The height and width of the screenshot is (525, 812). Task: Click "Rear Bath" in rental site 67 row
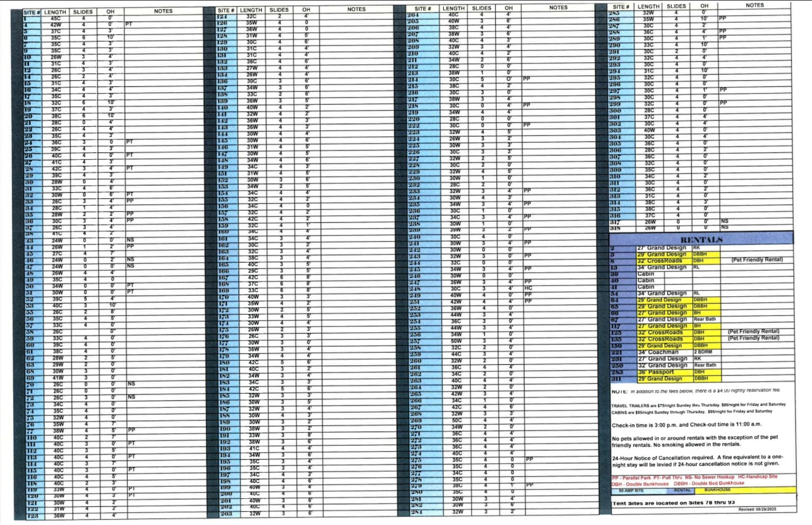click(x=704, y=319)
